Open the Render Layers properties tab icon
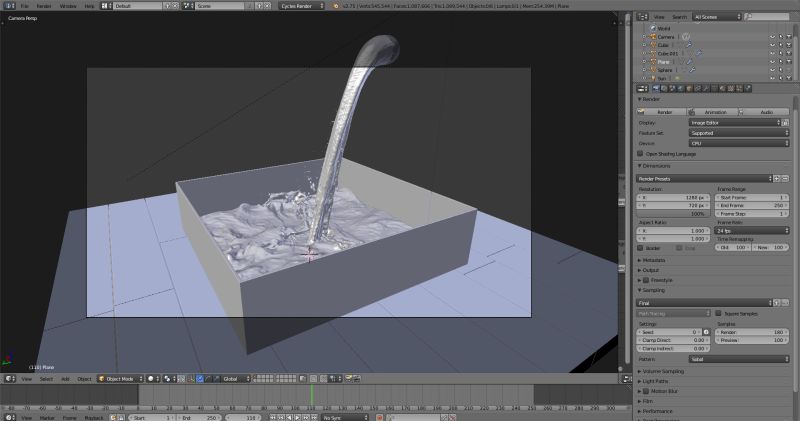The width and height of the screenshot is (800, 421). click(x=664, y=88)
